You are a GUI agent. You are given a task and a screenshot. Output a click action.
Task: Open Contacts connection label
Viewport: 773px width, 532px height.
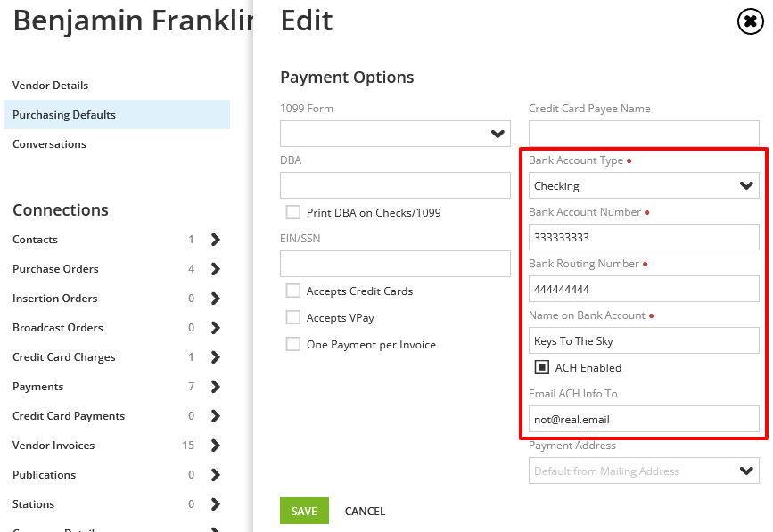coord(35,240)
